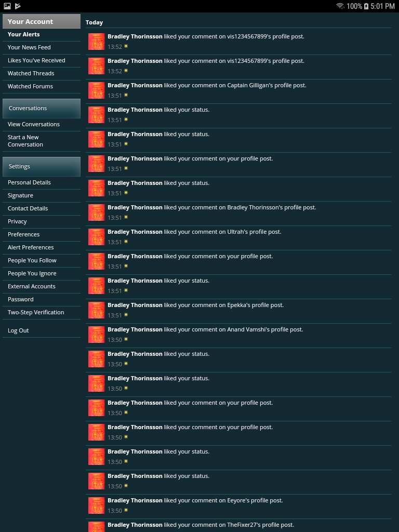This screenshot has height=532, width=399.
Task: Open Bradley Thorinsson's name in Eeyore alert
Action: (x=135, y=500)
